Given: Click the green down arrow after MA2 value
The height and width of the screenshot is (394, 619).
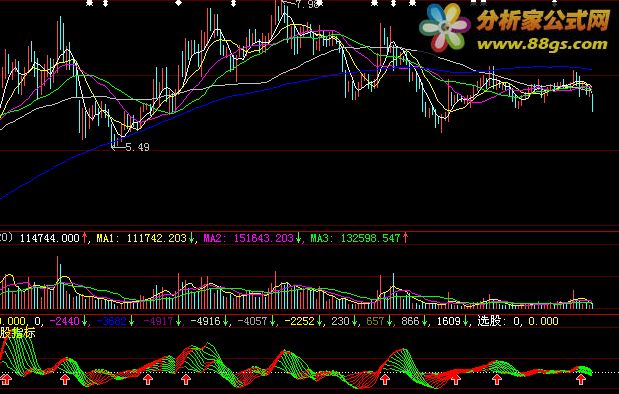Looking at the screenshot, I should pos(298,238).
